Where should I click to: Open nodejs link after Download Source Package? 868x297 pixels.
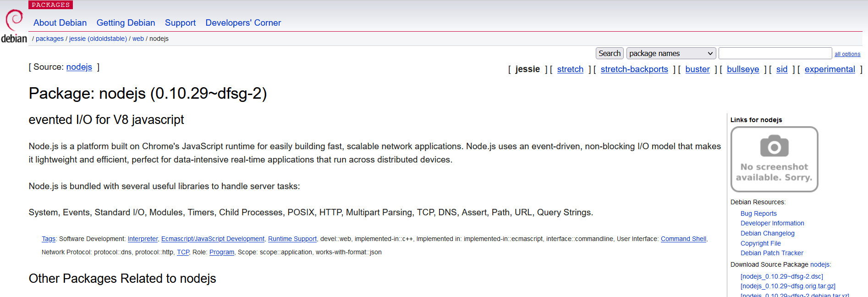819,265
